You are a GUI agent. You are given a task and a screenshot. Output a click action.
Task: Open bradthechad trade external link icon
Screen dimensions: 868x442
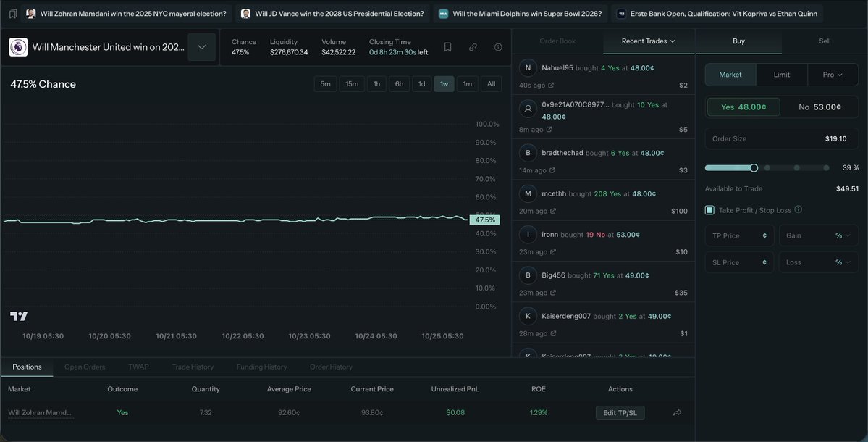(552, 170)
